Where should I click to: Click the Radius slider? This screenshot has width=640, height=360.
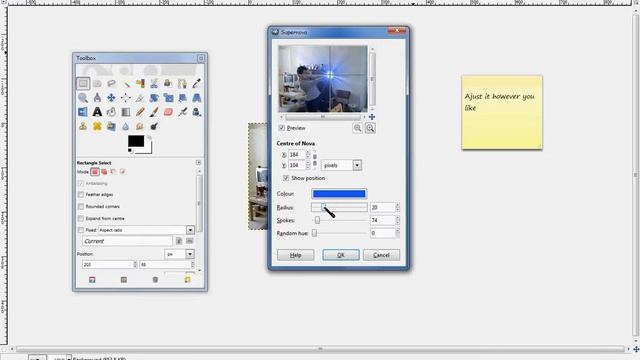(339, 207)
